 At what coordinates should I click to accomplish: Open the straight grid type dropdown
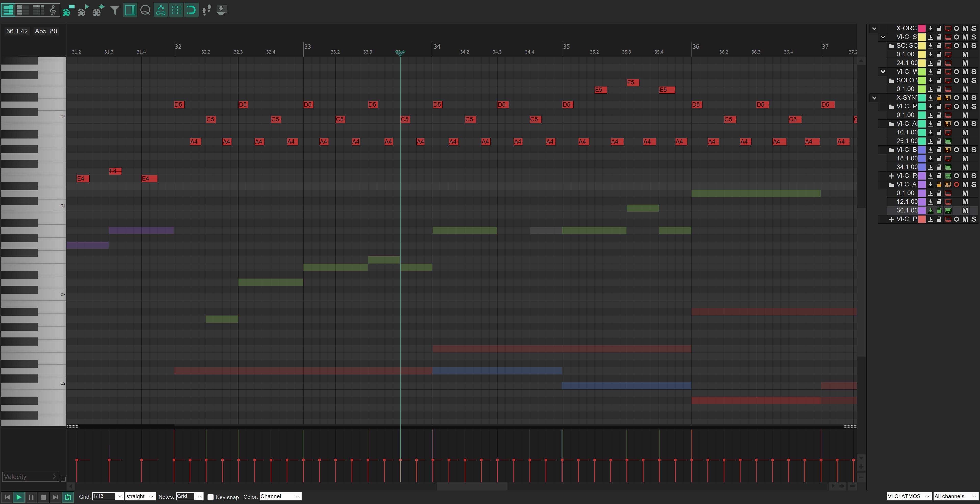[x=140, y=496]
